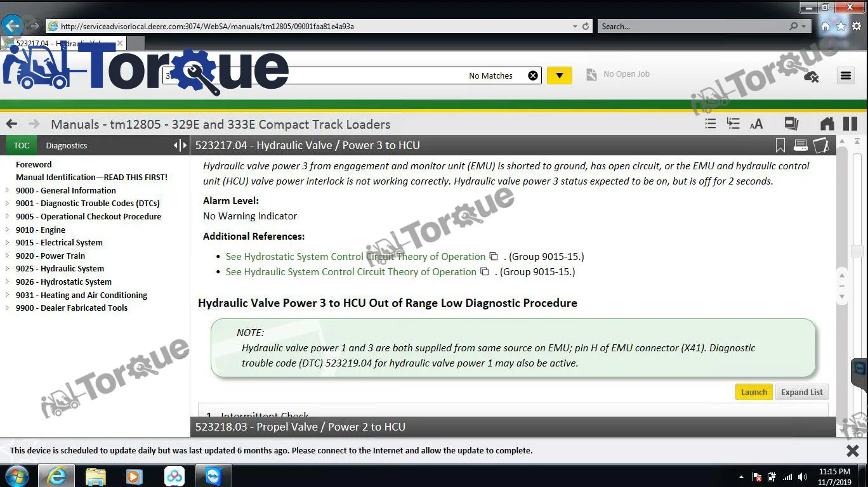Open the bulleted list view icon
The image size is (868, 487).
point(711,124)
